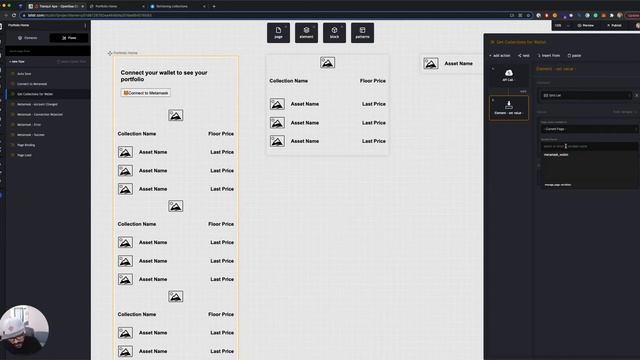The image size is (640, 360).
Task: Select the Connect to Metamask flow
Action: point(48,84)
